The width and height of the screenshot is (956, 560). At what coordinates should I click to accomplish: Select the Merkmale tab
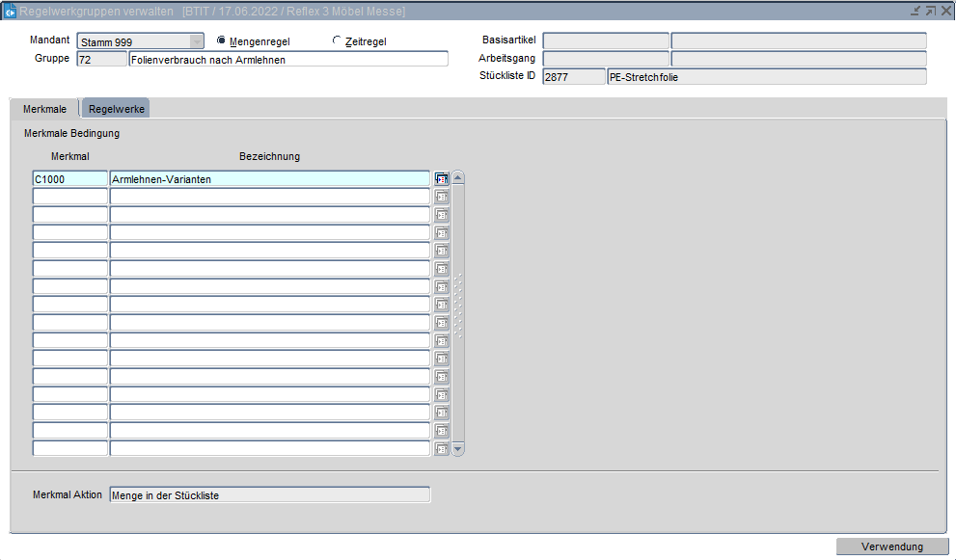click(x=44, y=109)
